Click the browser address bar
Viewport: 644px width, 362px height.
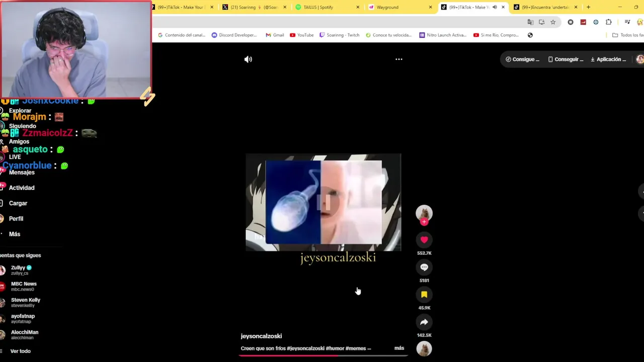337,22
